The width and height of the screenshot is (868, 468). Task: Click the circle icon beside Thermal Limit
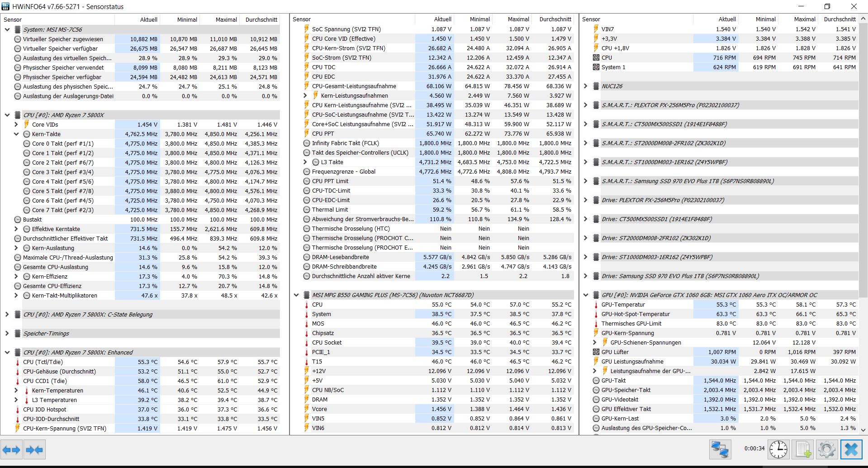(x=307, y=209)
